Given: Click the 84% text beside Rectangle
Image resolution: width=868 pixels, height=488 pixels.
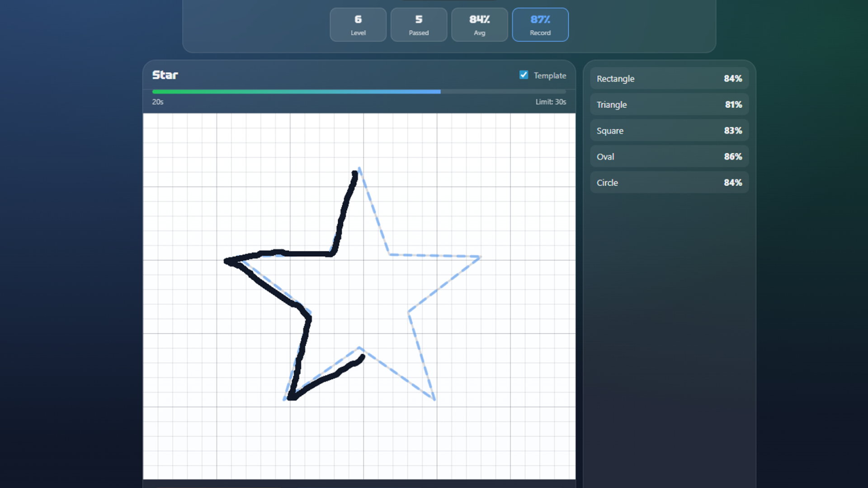Looking at the screenshot, I should click(x=732, y=78).
